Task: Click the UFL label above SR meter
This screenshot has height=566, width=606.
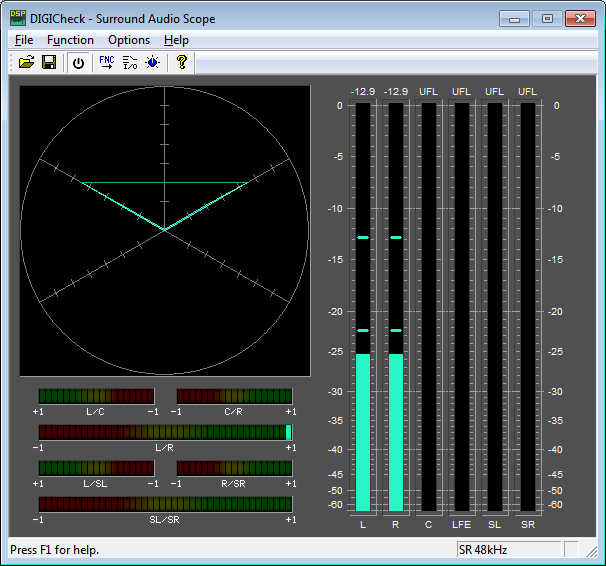Action: click(x=528, y=92)
